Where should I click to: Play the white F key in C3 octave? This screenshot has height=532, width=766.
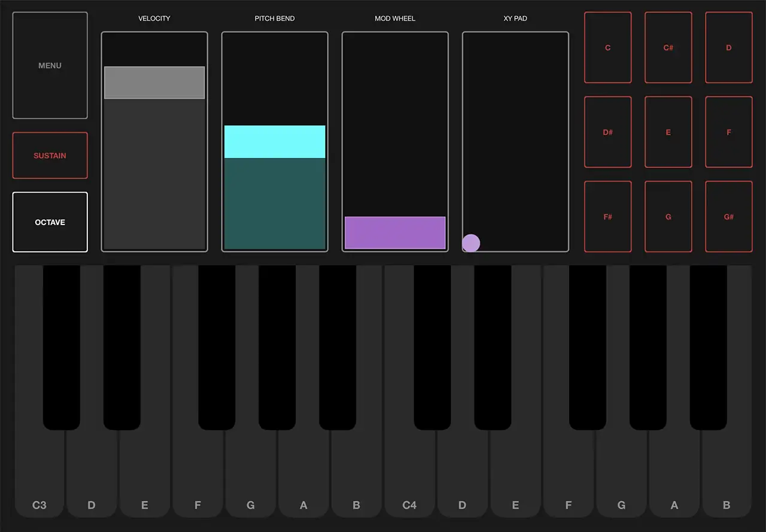pos(197,473)
